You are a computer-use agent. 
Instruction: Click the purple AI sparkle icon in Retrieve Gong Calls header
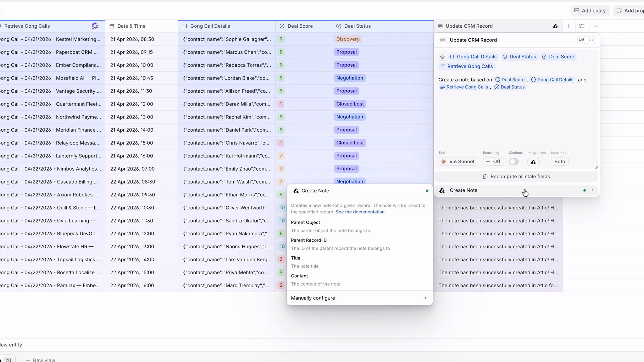95,26
